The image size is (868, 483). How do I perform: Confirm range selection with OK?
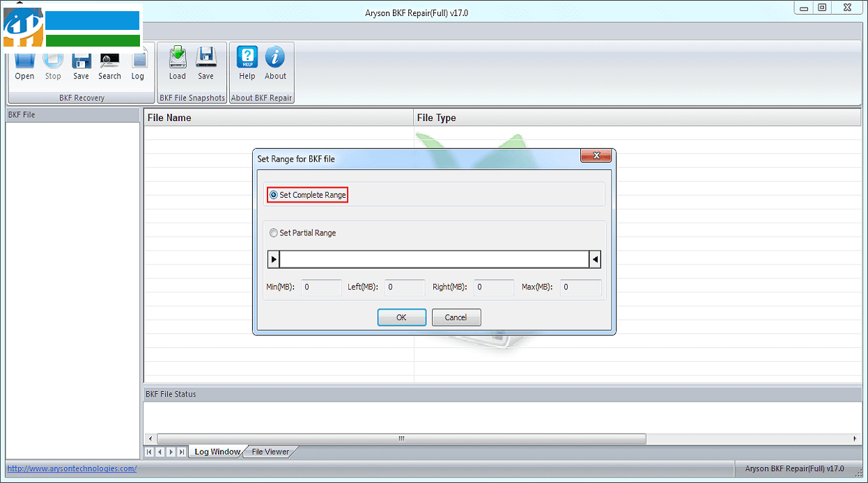point(402,317)
